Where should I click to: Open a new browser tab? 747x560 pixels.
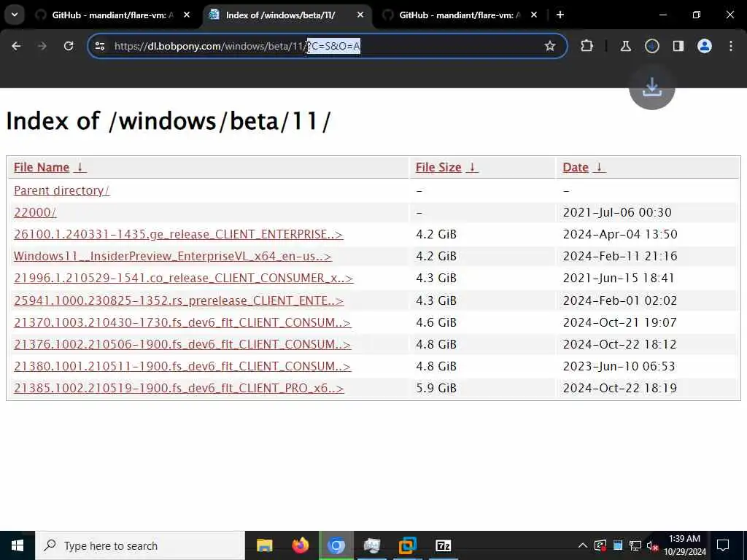point(560,15)
